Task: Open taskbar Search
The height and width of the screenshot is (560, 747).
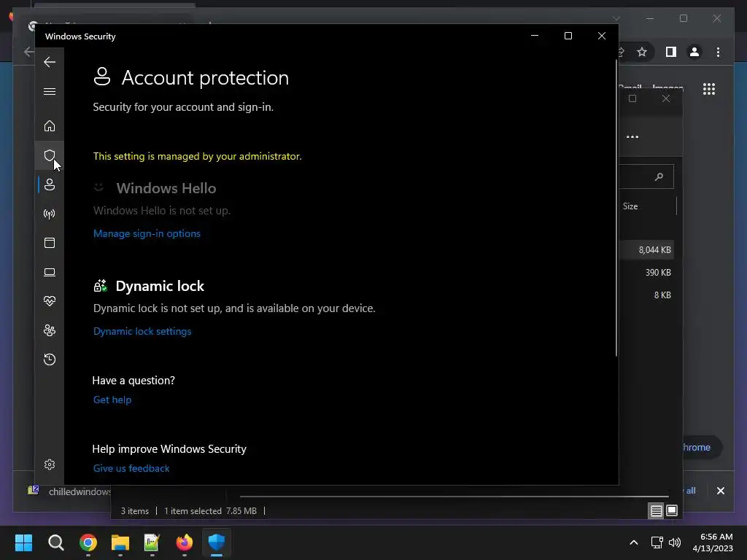Action: 55,542
